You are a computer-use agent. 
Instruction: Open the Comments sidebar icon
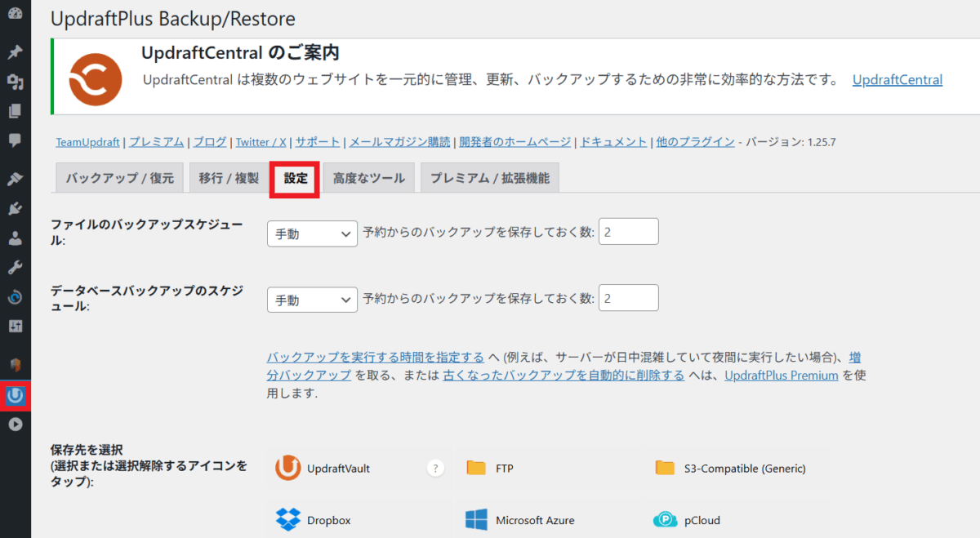[15, 140]
